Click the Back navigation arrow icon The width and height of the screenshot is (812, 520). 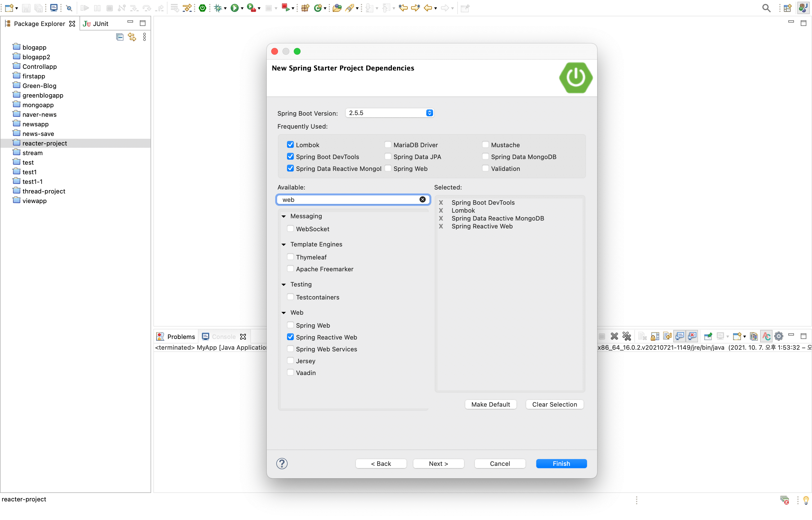(428, 8)
